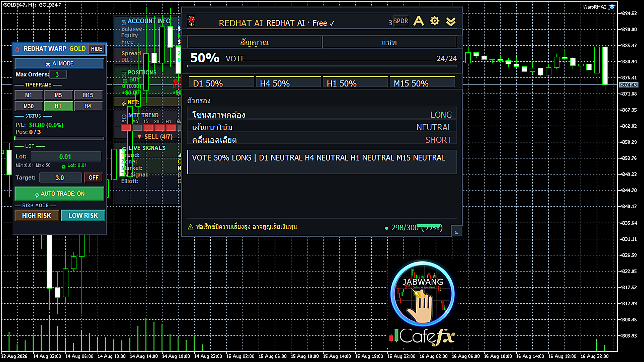This screenshot has height=362, width=644.
Task: Select the M1 timeframe button
Action: 29,95
